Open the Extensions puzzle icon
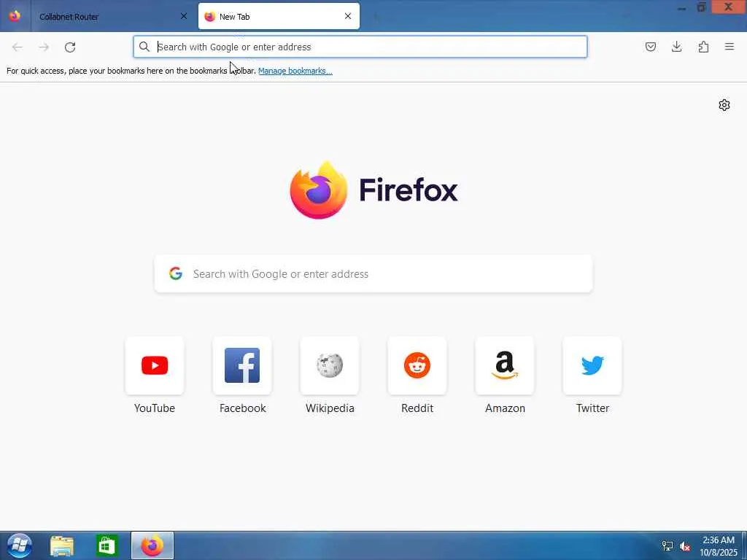 pyautogui.click(x=703, y=47)
